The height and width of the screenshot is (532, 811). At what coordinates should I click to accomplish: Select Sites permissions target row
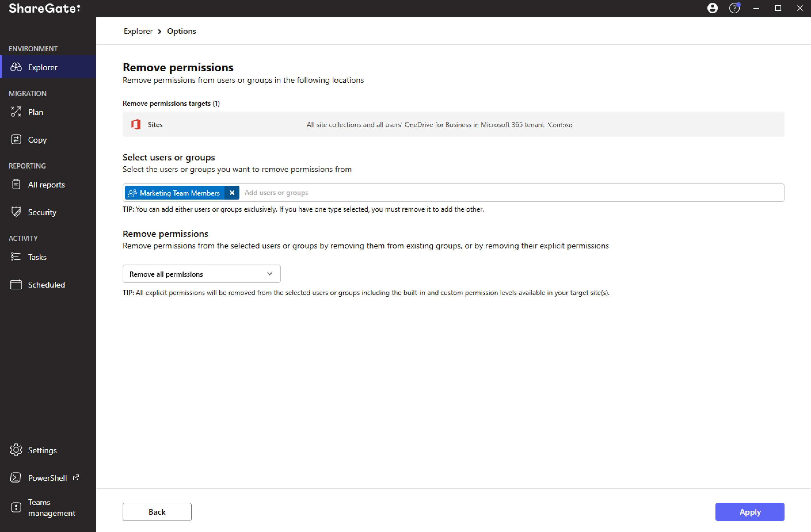click(x=453, y=124)
